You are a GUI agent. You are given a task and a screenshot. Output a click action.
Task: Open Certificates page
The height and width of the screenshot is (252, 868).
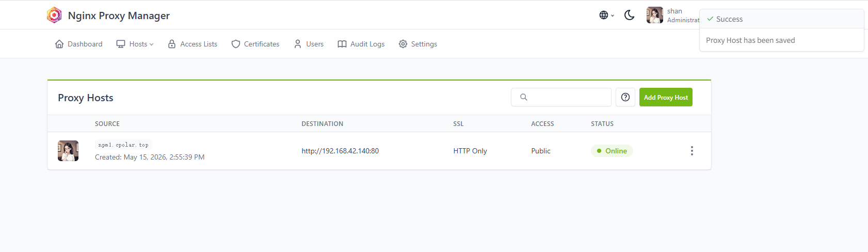coord(255,44)
